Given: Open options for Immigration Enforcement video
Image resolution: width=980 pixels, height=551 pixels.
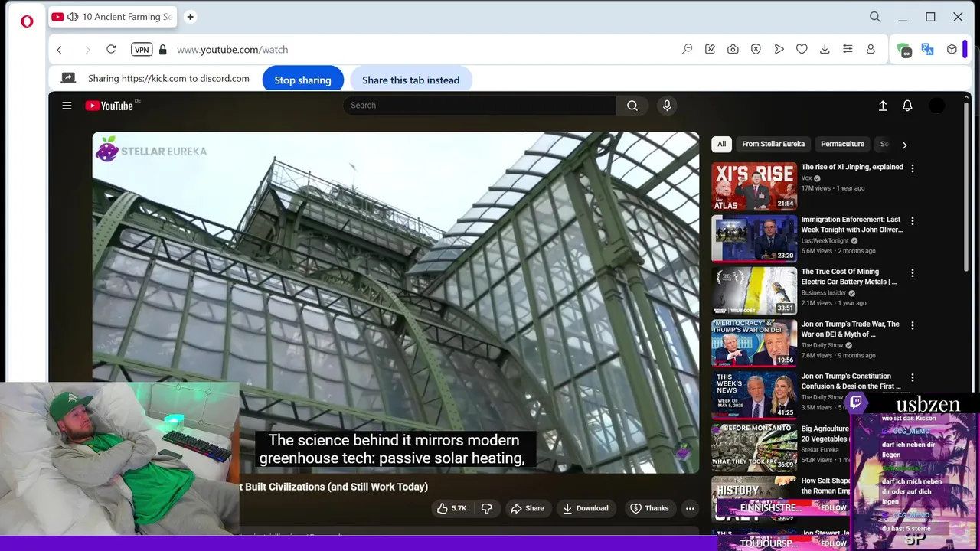Looking at the screenshot, I should click(912, 220).
